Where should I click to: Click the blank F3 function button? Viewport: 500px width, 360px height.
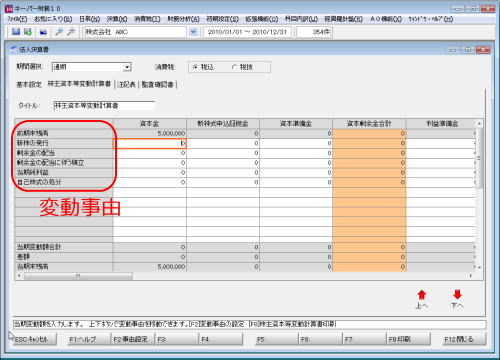pyautogui.click(x=177, y=339)
